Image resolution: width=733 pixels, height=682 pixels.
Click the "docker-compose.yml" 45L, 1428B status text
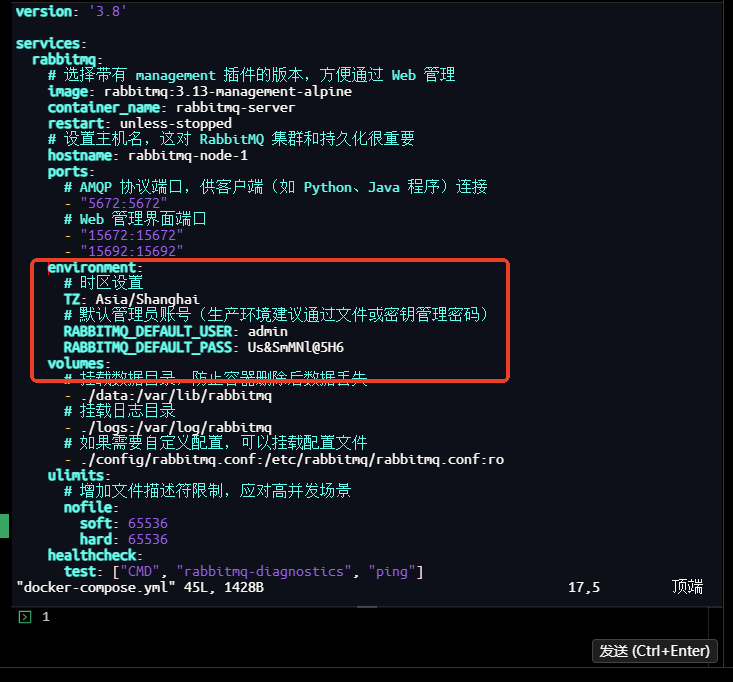[x=140, y=587]
